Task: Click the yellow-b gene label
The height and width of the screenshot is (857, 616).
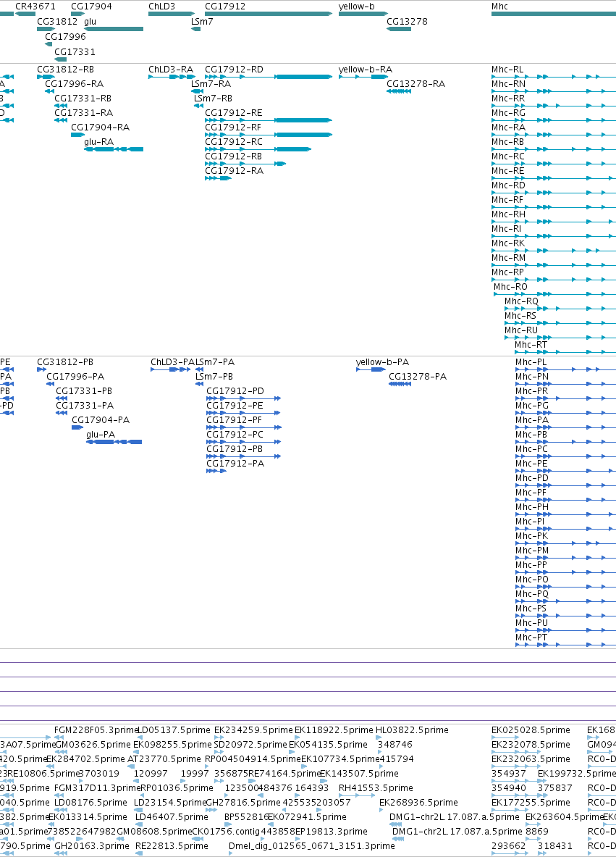Action: (357, 7)
